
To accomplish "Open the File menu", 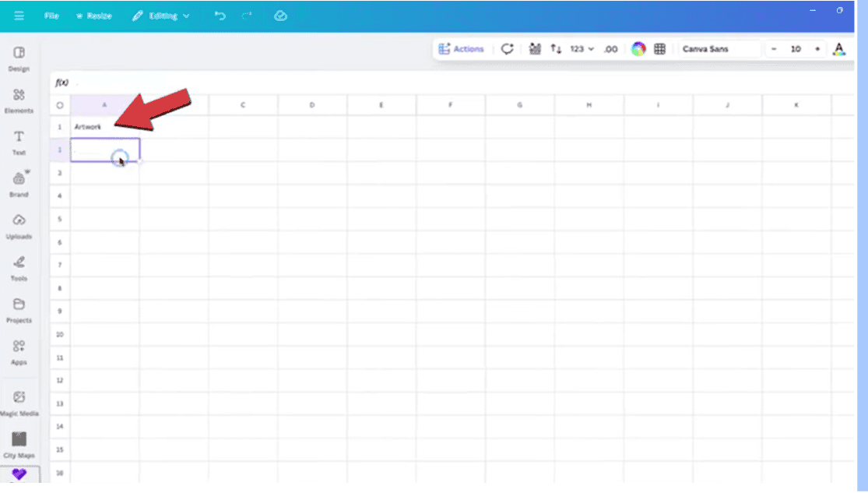I will pyautogui.click(x=51, y=16).
